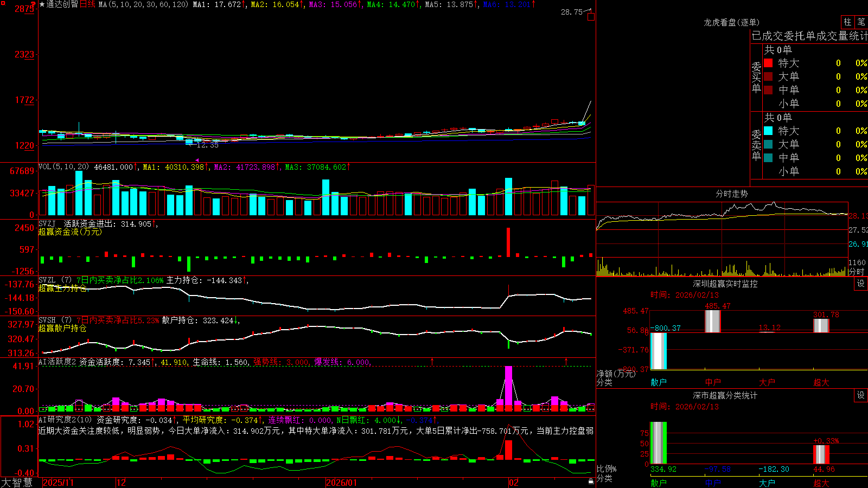Click the purple triangle marker under the candlestick chart
Viewport: 868px width, 488px height.
pyautogui.click(x=197, y=160)
